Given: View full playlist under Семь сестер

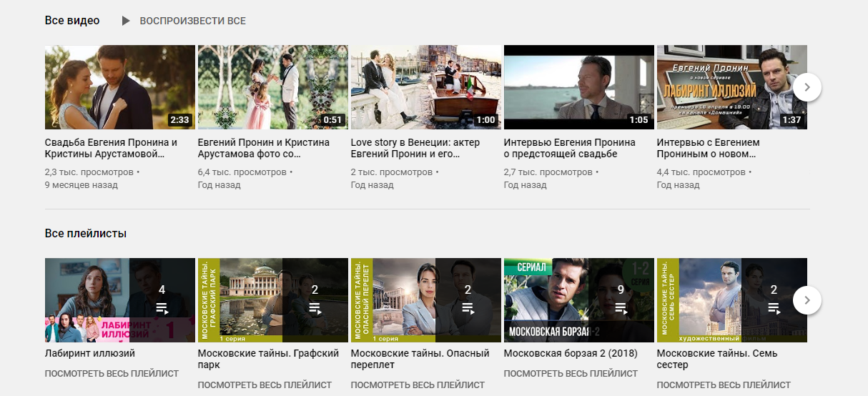Looking at the screenshot, I should (724, 385).
